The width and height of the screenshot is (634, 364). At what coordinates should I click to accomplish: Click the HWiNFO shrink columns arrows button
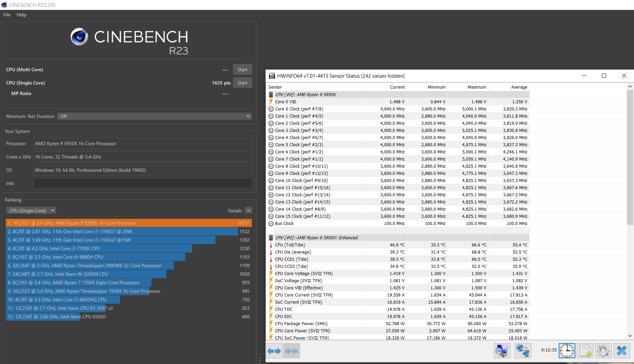pos(291,351)
